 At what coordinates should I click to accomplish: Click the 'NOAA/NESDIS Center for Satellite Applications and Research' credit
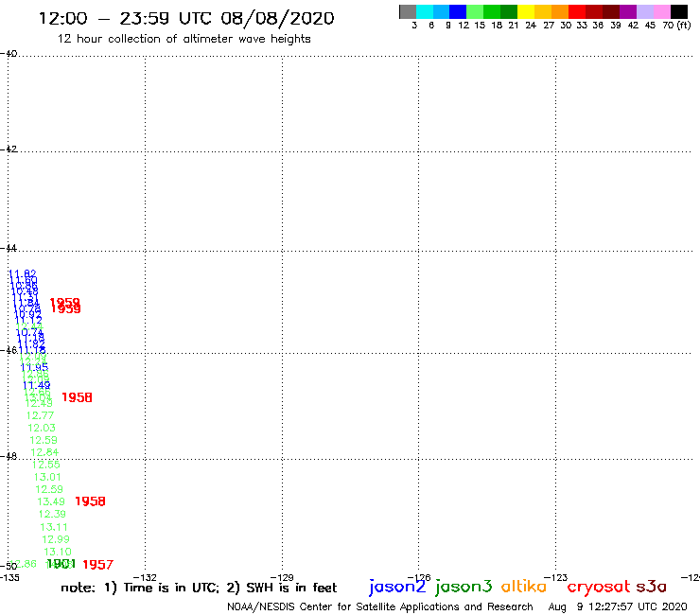tap(380, 607)
